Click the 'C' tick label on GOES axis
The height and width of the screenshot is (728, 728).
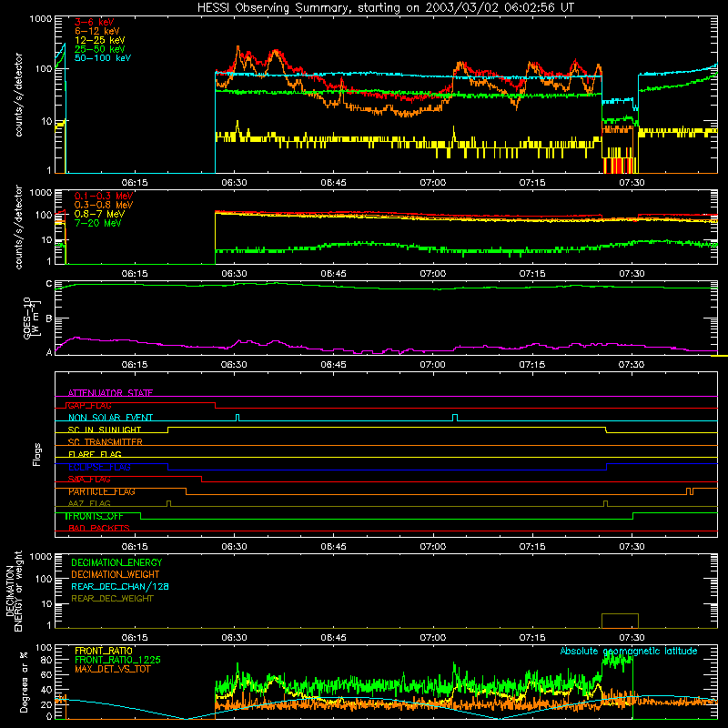coord(49,284)
